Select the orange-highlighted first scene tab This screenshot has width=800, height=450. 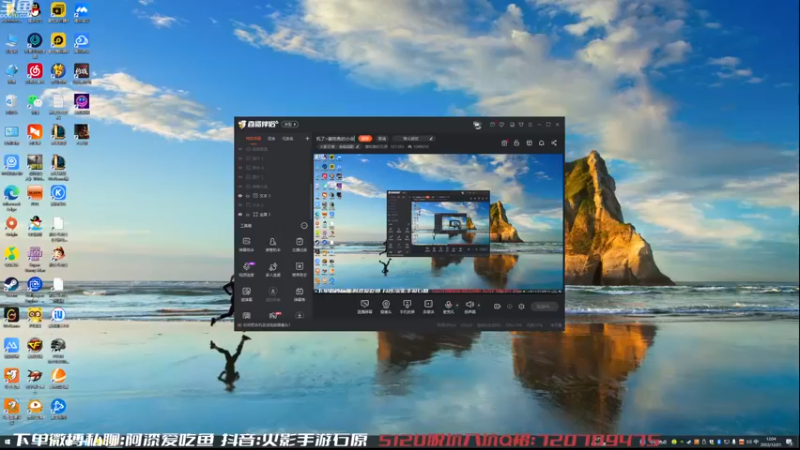254,138
